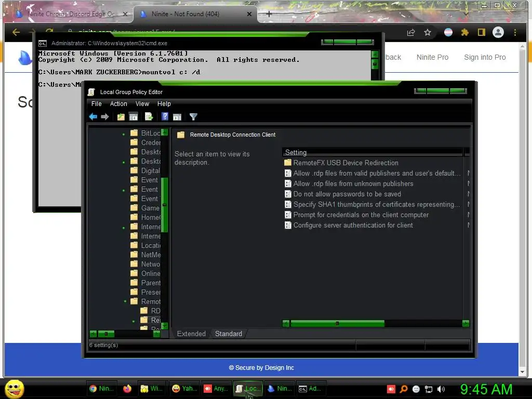532x399 pixels.
Task: Click the Forward arrow in Group Policy toolbar
Action: click(105, 117)
